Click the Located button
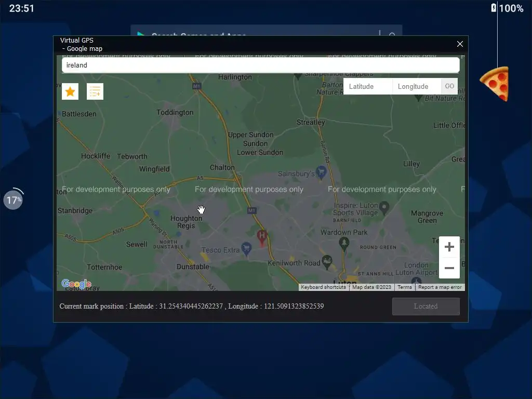The width and height of the screenshot is (532, 399). [426, 307]
